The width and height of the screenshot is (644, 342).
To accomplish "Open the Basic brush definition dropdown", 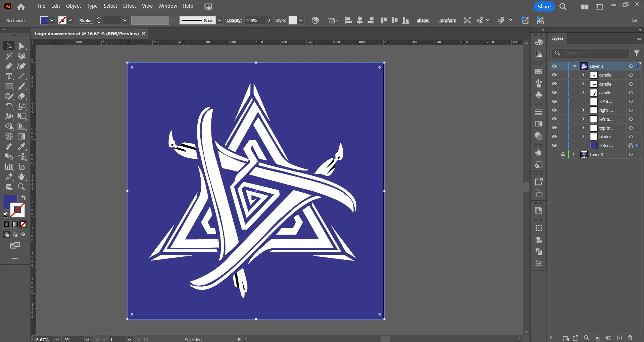I will pos(219,20).
